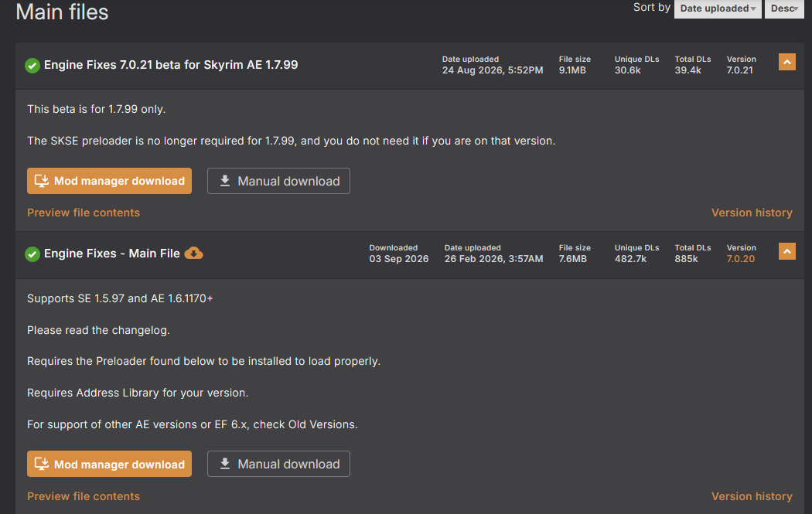Collapse the Engine Fixes 7.0.21 beta file section
The height and width of the screenshot is (514, 812).
tap(786, 62)
